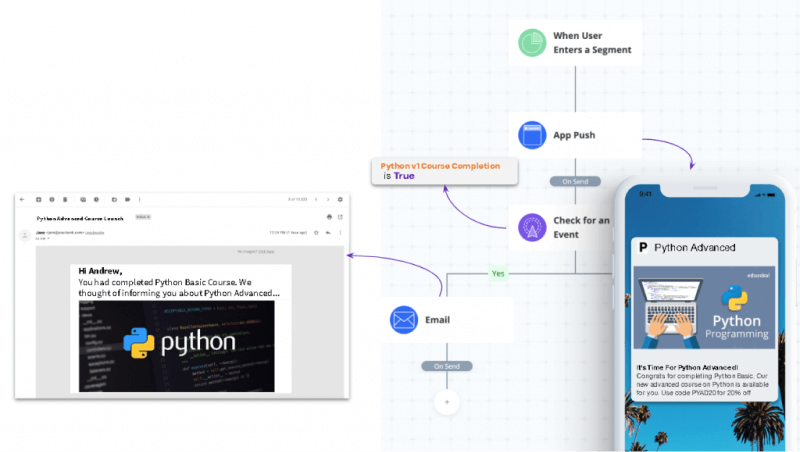
Task: Expand the 'to me' recipient details arrow
Action: pyautogui.click(x=47, y=239)
